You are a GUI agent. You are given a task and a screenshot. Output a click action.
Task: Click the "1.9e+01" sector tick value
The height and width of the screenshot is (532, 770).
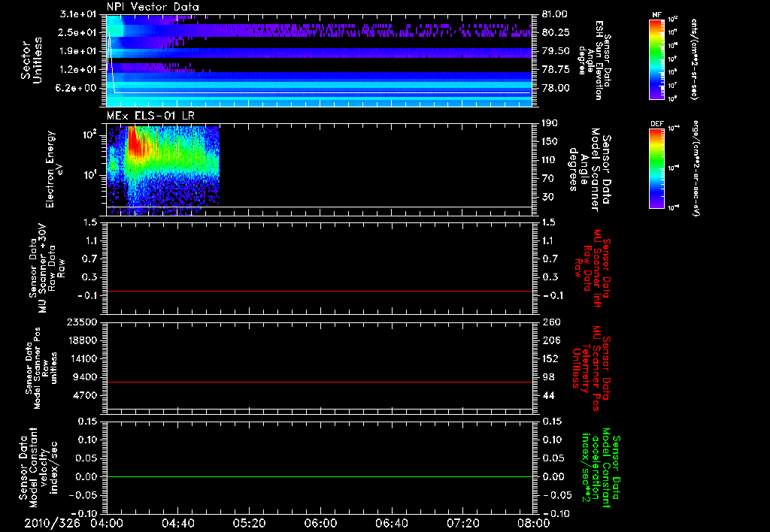[x=77, y=51]
